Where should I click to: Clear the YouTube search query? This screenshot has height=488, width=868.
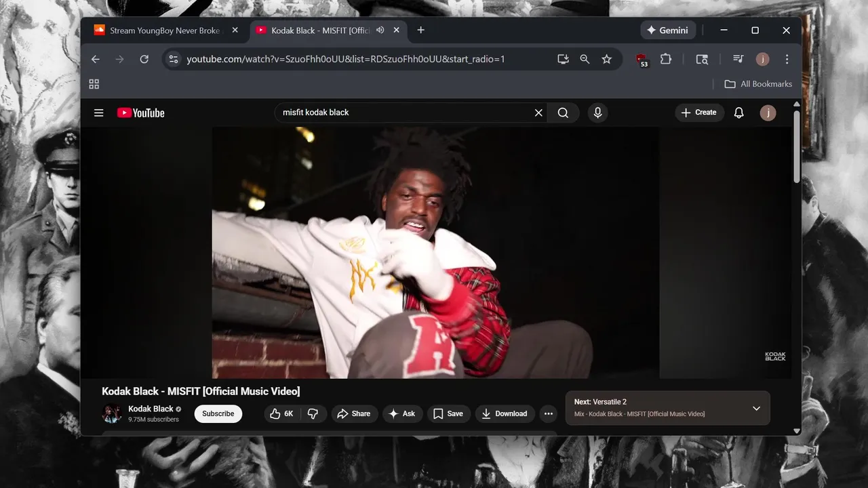538,113
